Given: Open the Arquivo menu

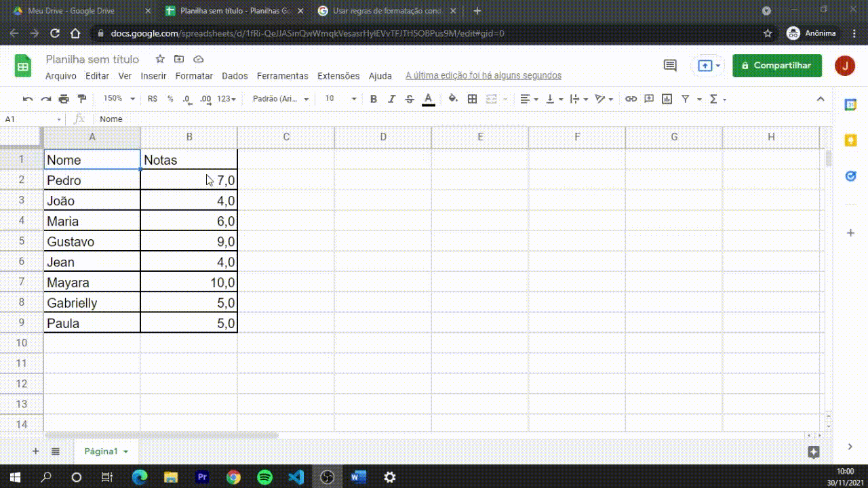Looking at the screenshot, I should (61, 76).
